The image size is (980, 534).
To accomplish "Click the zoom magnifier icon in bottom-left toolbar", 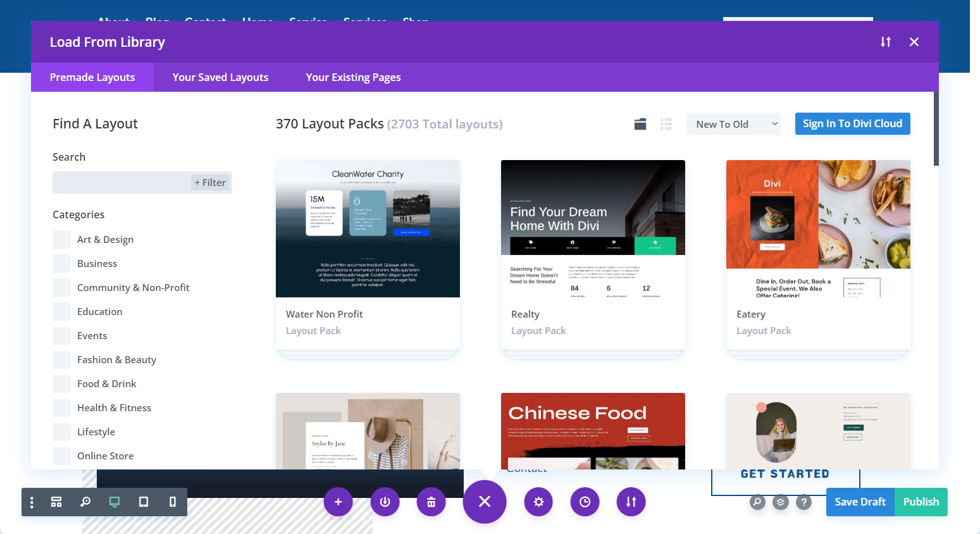I will [x=85, y=502].
